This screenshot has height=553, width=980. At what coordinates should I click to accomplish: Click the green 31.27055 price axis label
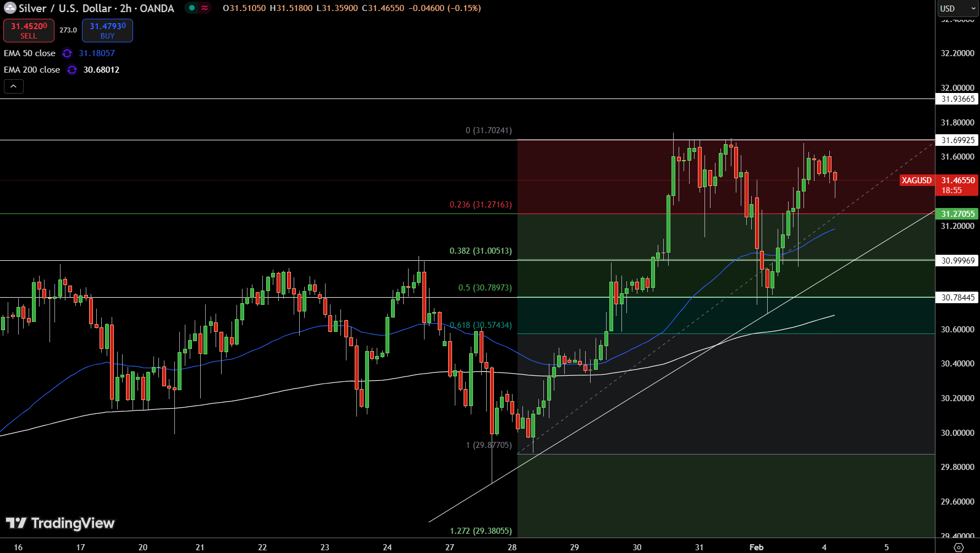[x=958, y=214]
